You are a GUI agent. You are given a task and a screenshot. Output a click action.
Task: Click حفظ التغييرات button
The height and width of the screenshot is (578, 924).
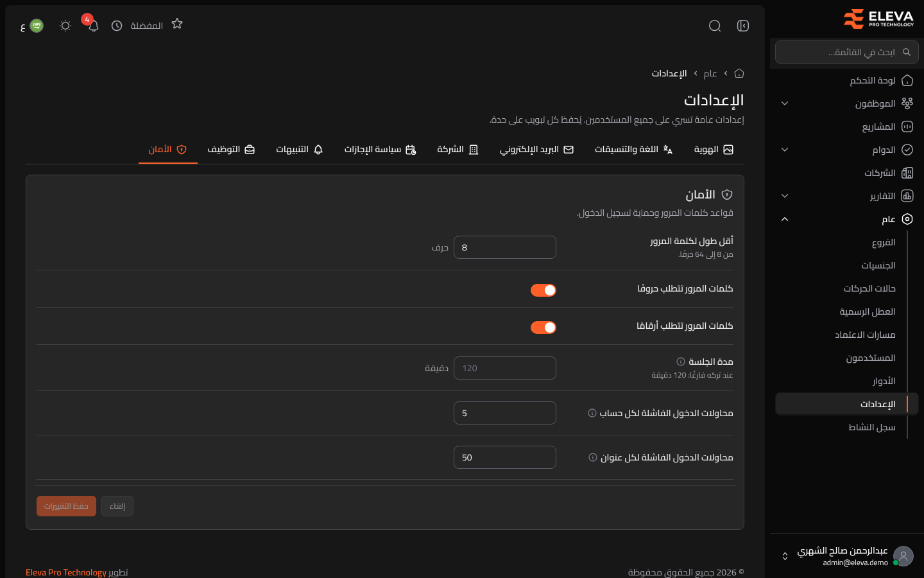(66, 506)
